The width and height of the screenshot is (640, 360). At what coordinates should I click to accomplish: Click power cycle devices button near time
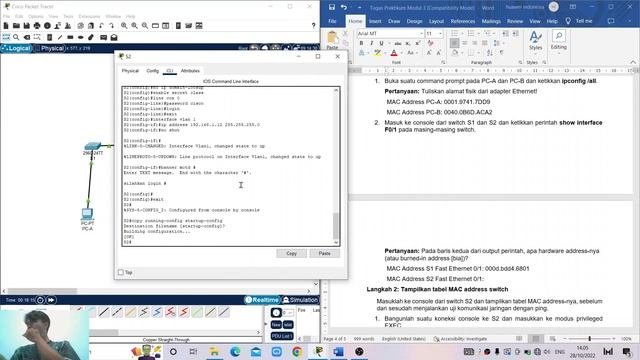(40, 300)
